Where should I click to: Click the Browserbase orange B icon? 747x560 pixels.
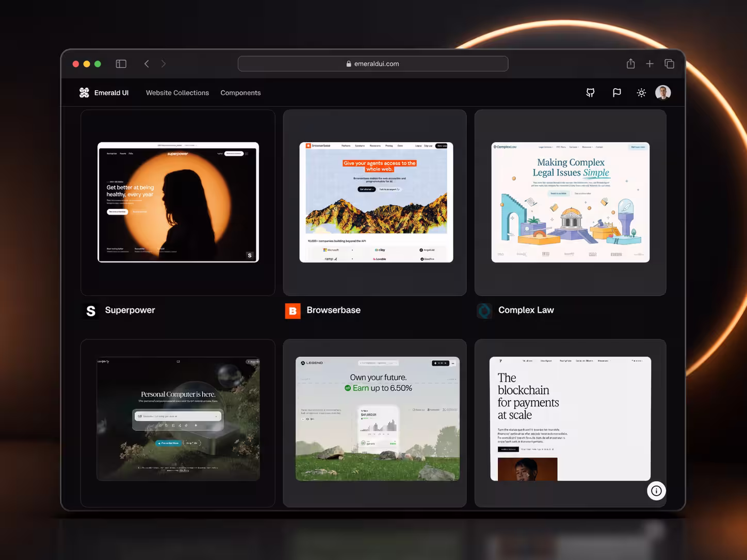293,311
